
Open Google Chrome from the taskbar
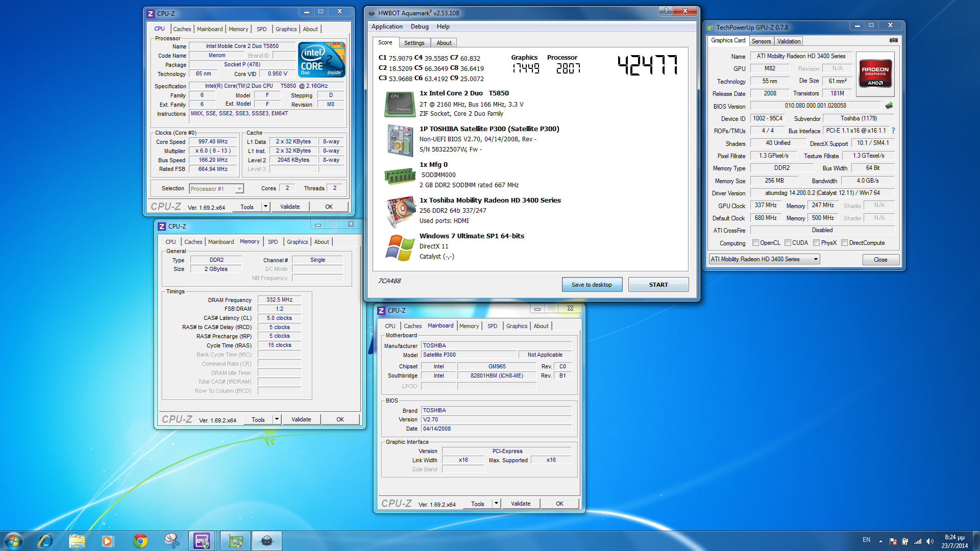(x=140, y=541)
